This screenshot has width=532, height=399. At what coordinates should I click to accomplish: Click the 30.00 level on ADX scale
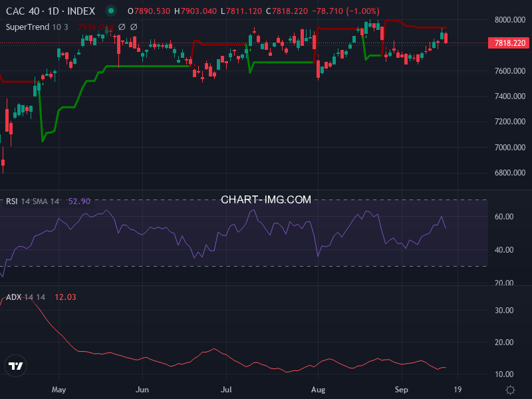[503, 311]
